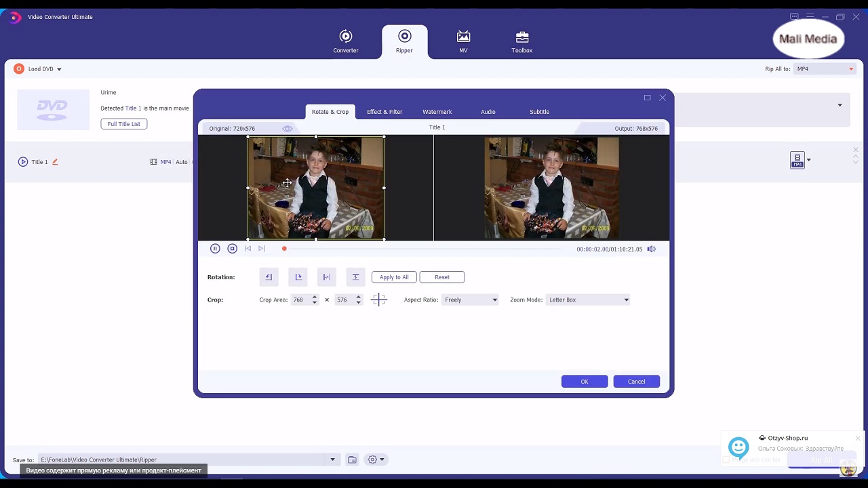The width and height of the screenshot is (868, 488).
Task: Pause the video preview playback
Action: coord(215,249)
